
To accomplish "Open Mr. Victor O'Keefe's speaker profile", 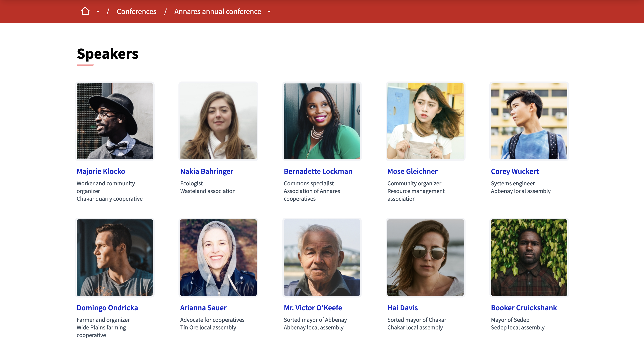I will [x=313, y=308].
